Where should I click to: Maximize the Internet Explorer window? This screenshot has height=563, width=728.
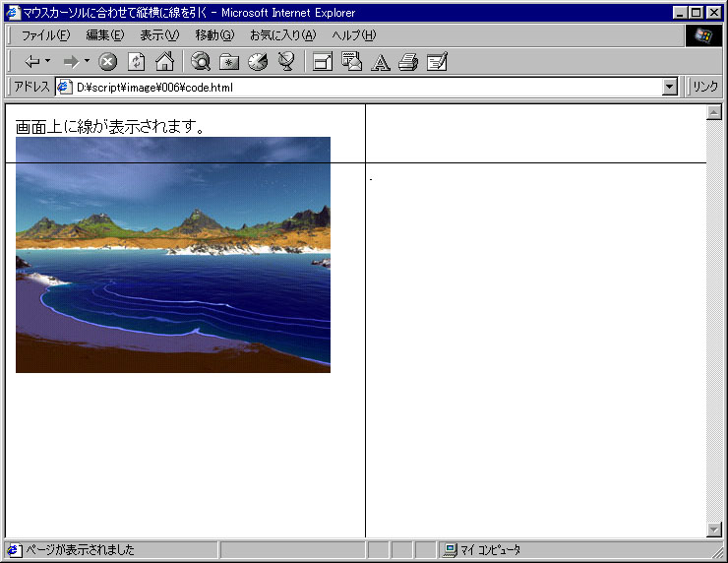tap(696, 13)
